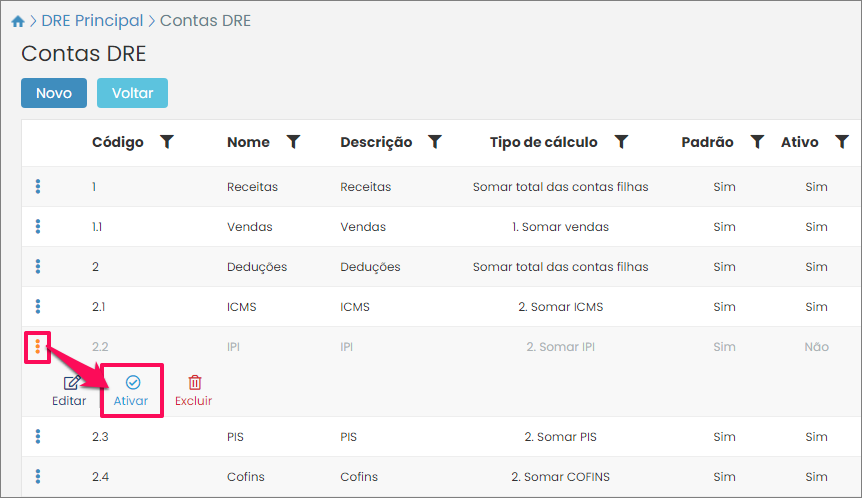Open Tipo de cálculo filter
This screenshot has width=862, height=498.
(621, 142)
